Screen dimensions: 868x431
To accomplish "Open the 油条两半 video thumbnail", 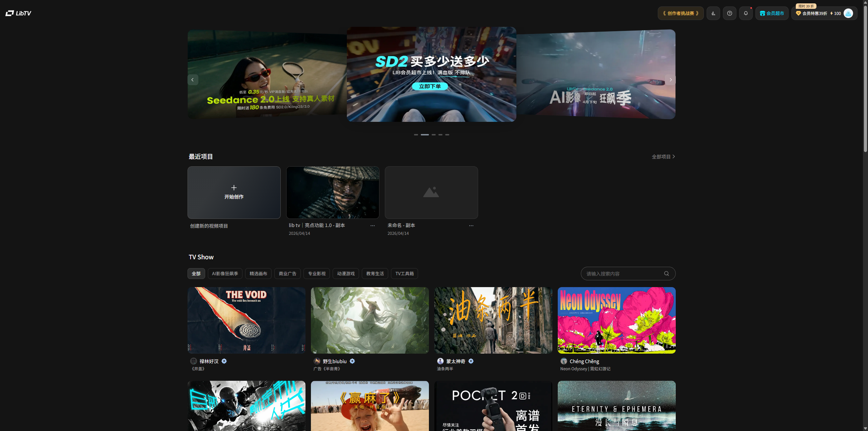I will pos(493,320).
